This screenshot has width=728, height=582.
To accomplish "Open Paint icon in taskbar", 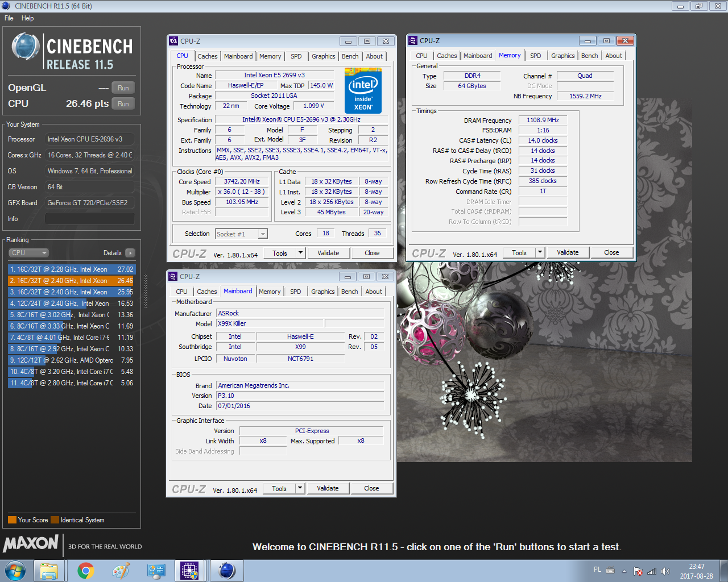I will 121,571.
